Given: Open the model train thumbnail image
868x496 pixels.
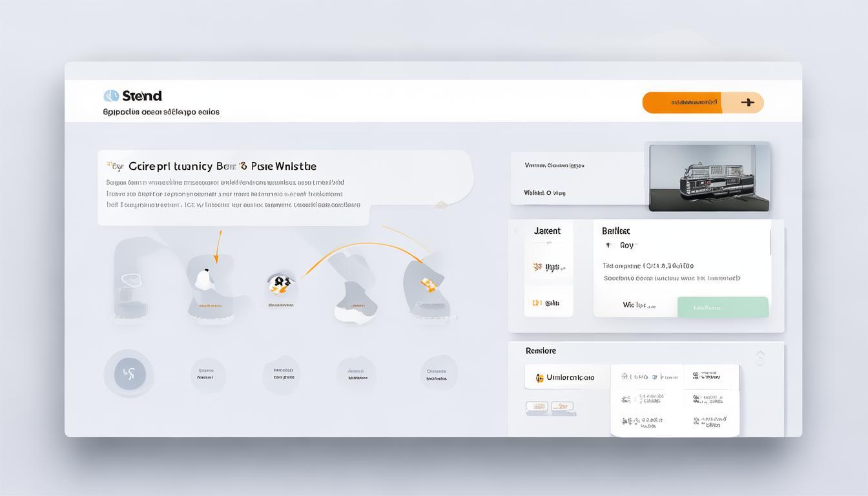Looking at the screenshot, I should 709,176.
